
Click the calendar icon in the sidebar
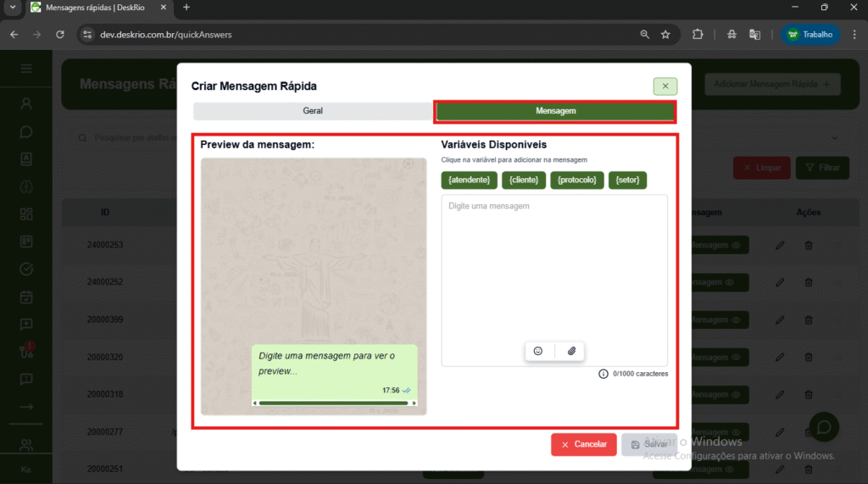26,297
